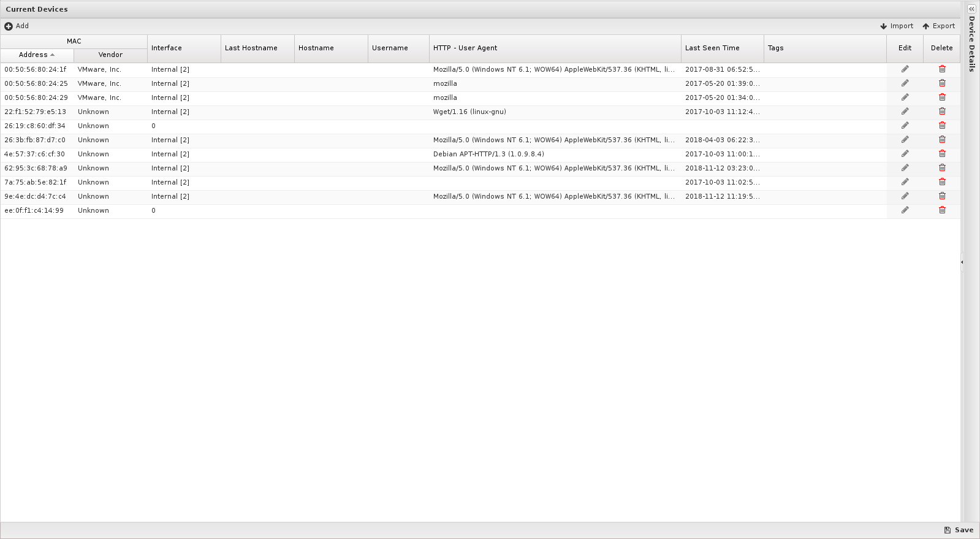Select the Debian APT-HTTP/1.3 user agent cell
Viewport: 980px width, 539px height.
pos(555,155)
